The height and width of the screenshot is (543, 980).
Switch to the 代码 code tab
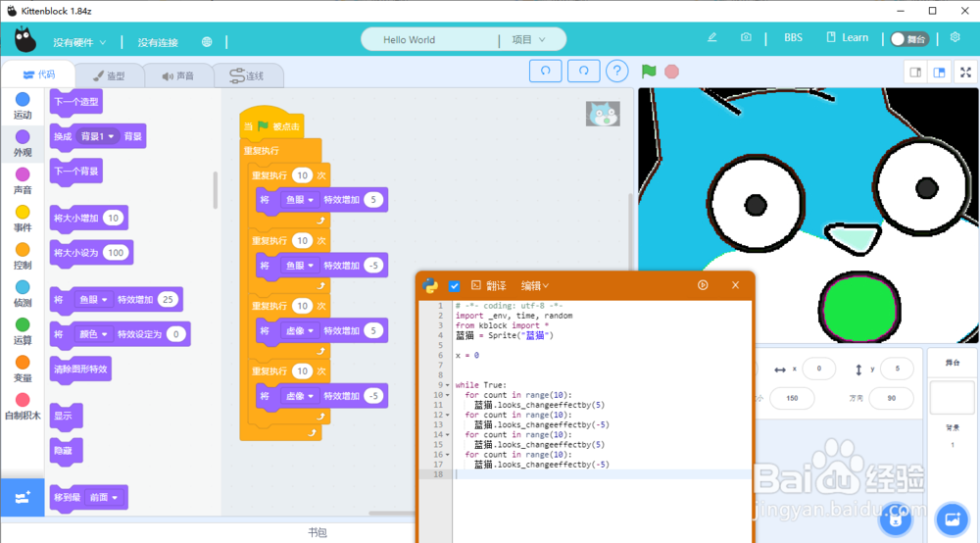point(39,74)
